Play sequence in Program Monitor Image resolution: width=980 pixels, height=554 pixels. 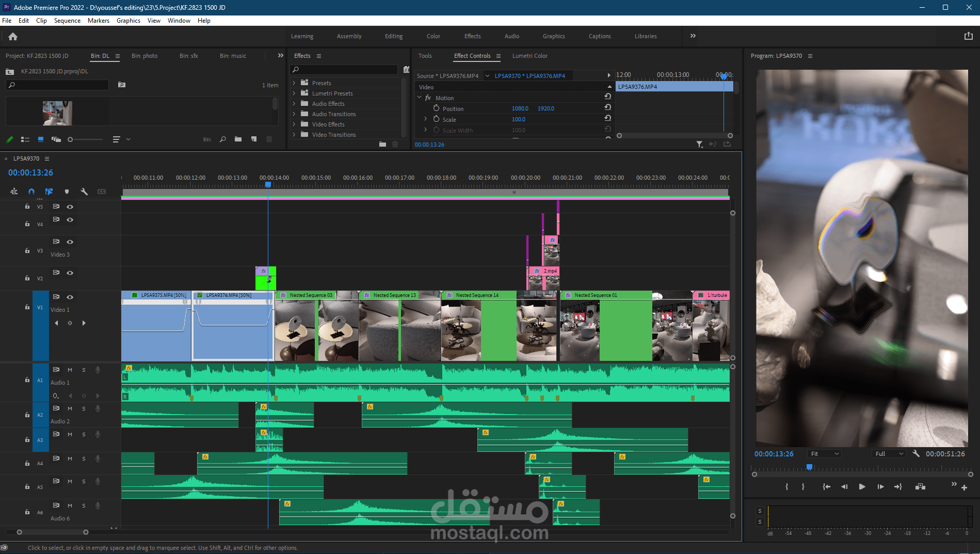pyautogui.click(x=862, y=487)
